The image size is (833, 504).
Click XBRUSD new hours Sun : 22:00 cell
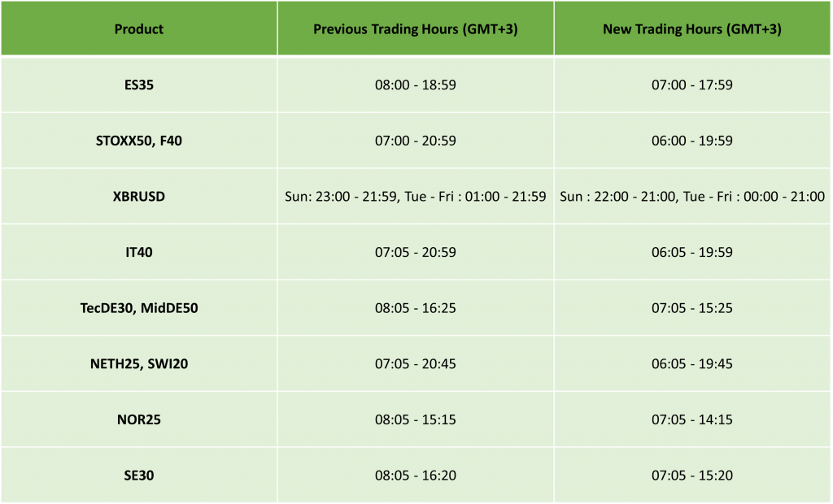pos(691,197)
